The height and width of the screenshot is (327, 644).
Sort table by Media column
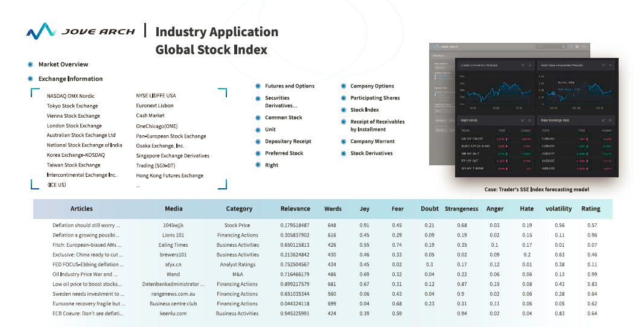(x=174, y=209)
